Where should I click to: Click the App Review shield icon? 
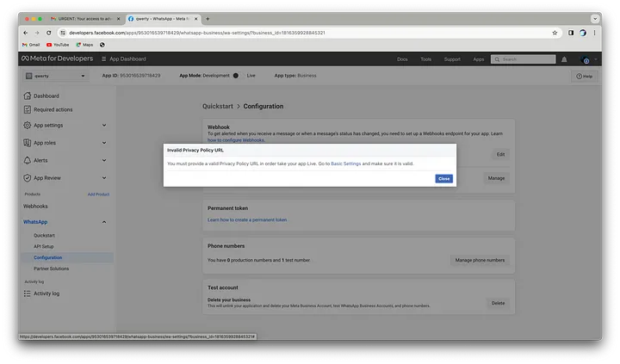pos(27,178)
